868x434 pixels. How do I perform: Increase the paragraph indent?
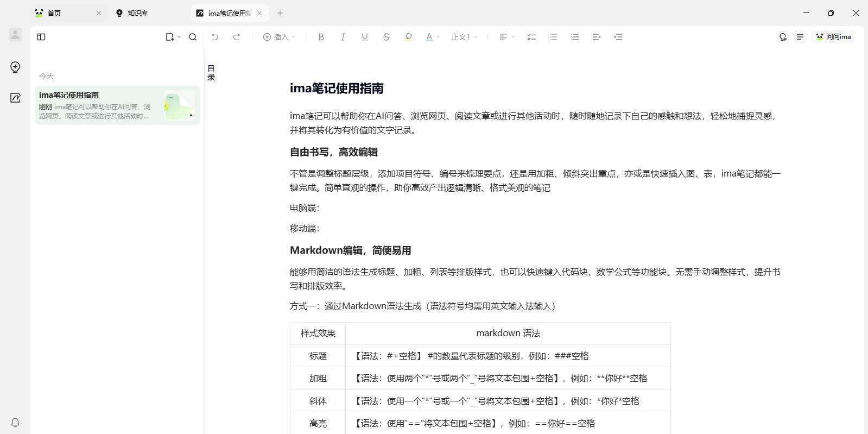click(x=618, y=37)
